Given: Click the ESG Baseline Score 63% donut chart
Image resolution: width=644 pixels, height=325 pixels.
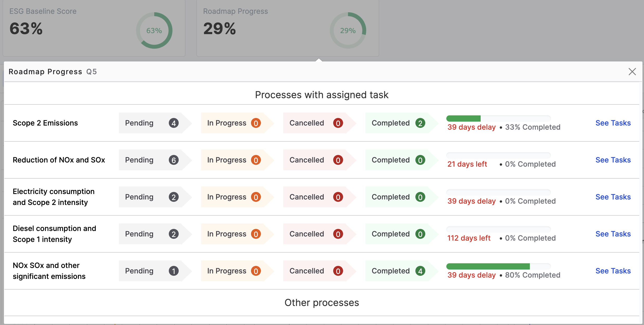Looking at the screenshot, I should [x=154, y=30].
